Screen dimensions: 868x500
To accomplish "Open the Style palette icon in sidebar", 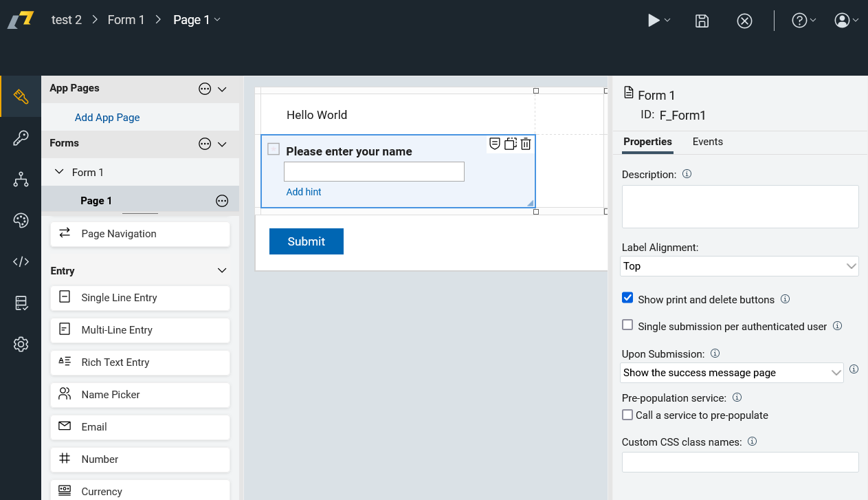I will click(21, 221).
